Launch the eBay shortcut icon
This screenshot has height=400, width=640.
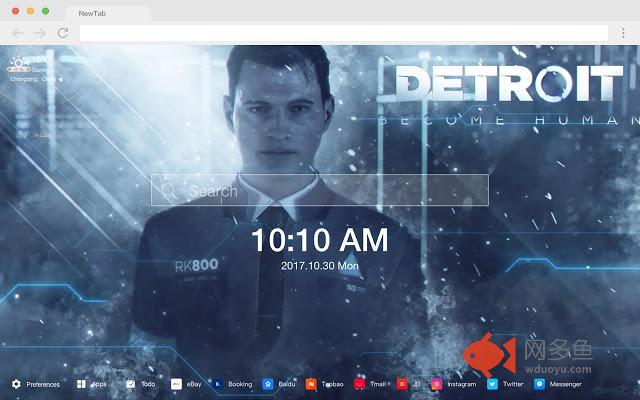click(176, 384)
